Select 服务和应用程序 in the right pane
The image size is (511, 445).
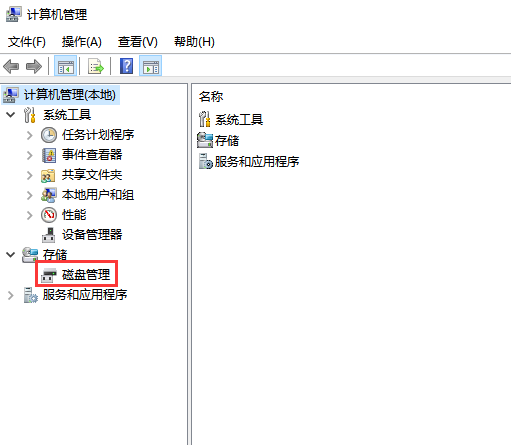point(257,162)
